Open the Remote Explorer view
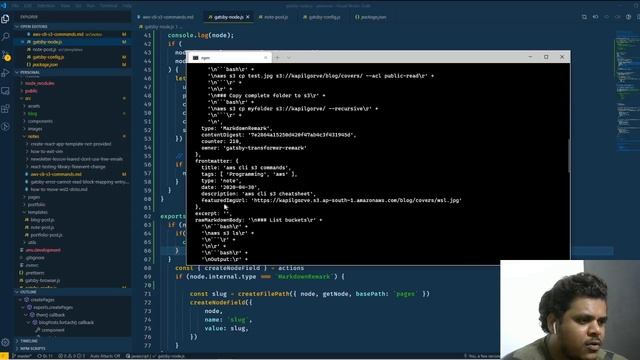The height and width of the screenshot is (360, 640). pyautogui.click(x=5, y=91)
